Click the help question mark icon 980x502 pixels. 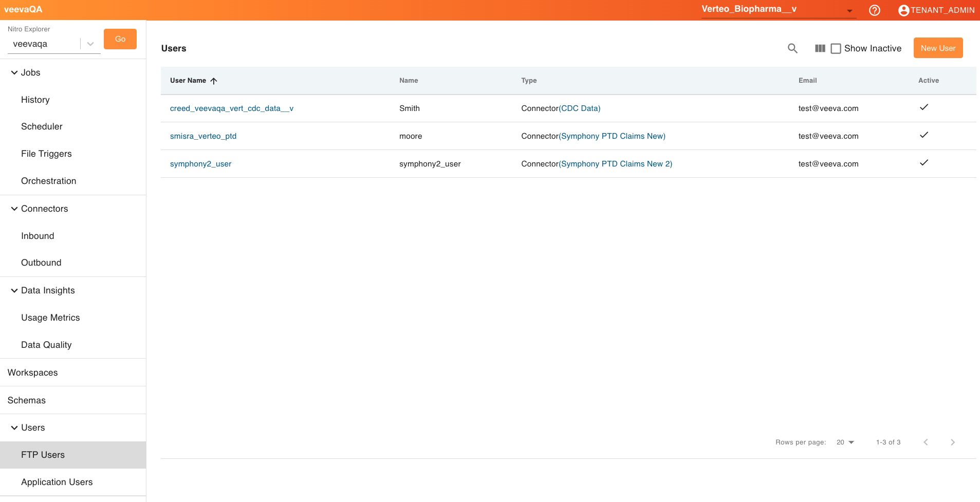point(874,10)
